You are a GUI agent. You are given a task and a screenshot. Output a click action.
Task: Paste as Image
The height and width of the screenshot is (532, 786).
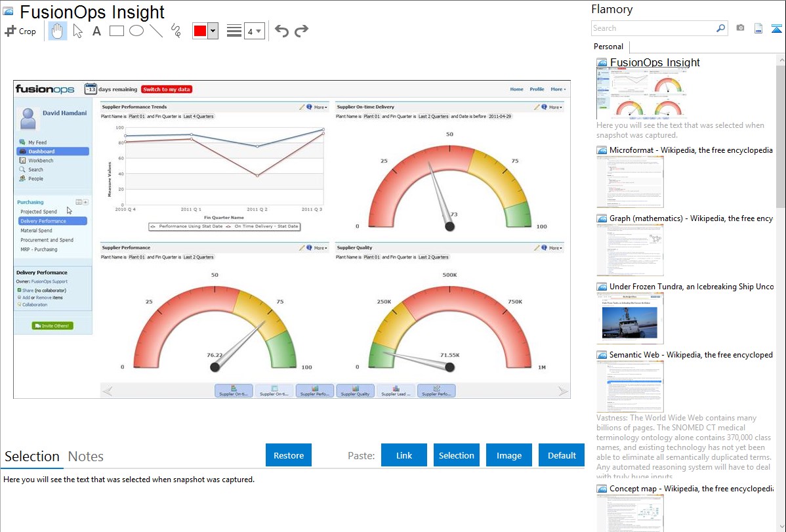[508, 455]
